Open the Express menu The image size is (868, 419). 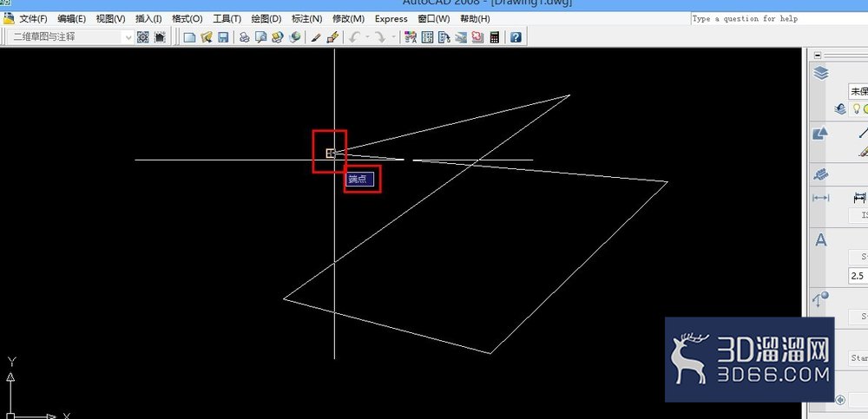click(x=391, y=19)
